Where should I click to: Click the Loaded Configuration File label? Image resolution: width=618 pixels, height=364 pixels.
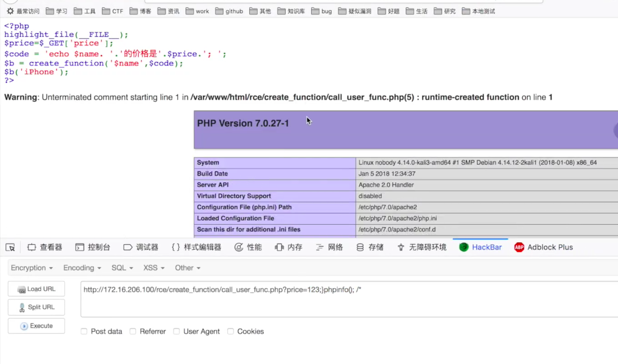pyautogui.click(x=235, y=218)
